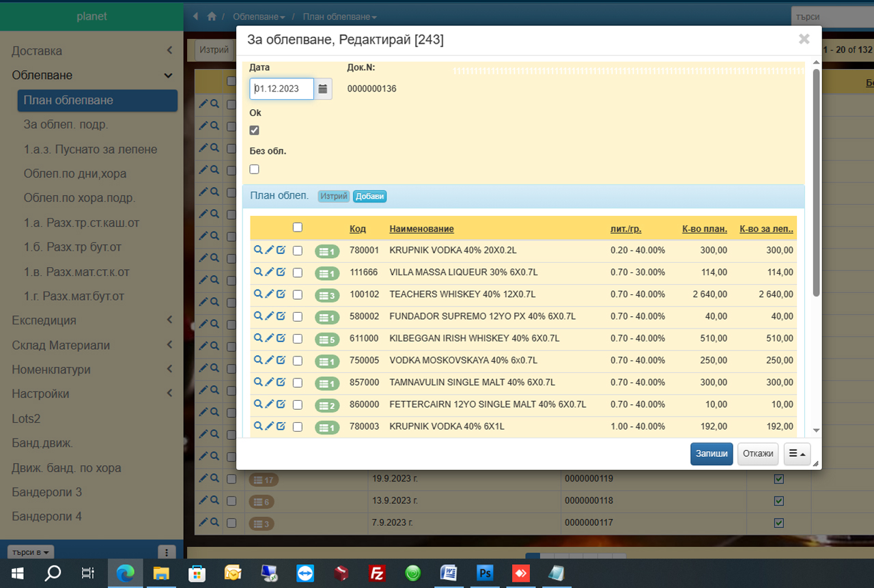Select checkbox for KRUPNIK VODKA 40% 20X0.2L row
The width and height of the screenshot is (874, 588).
pyautogui.click(x=297, y=251)
